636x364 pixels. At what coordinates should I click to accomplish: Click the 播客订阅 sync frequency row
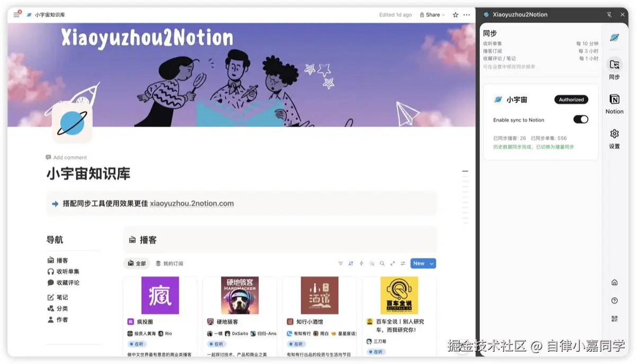click(x=541, y=51)
